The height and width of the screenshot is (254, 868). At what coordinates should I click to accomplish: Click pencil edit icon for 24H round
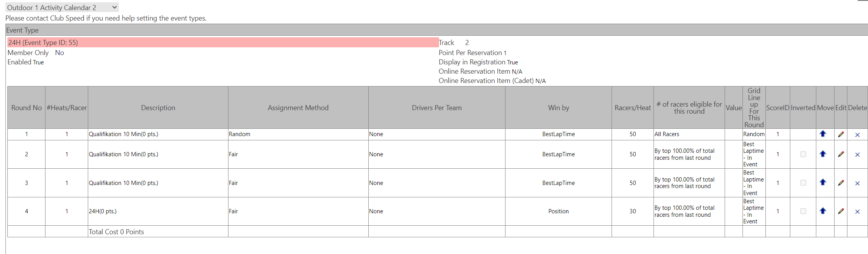[x=841, y=211]
